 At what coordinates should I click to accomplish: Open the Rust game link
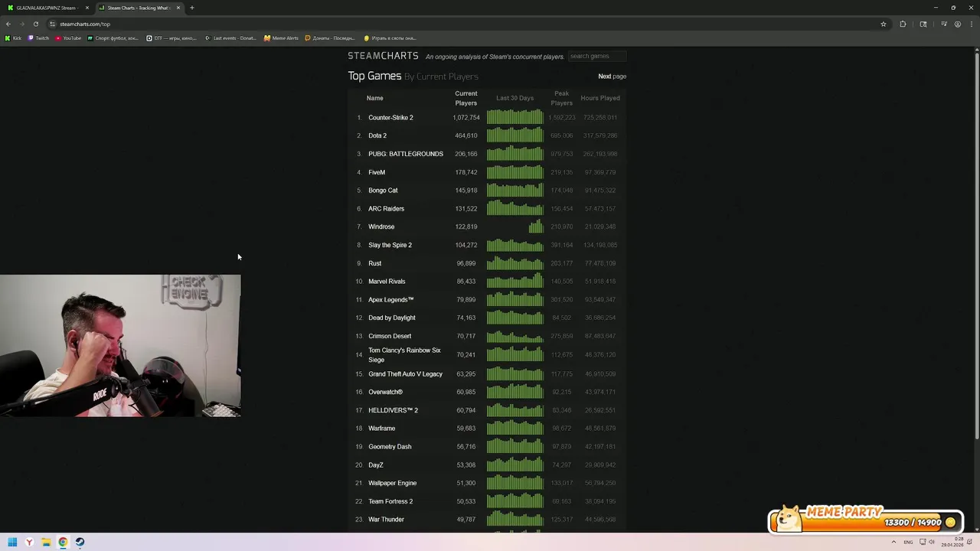(374, 263)
